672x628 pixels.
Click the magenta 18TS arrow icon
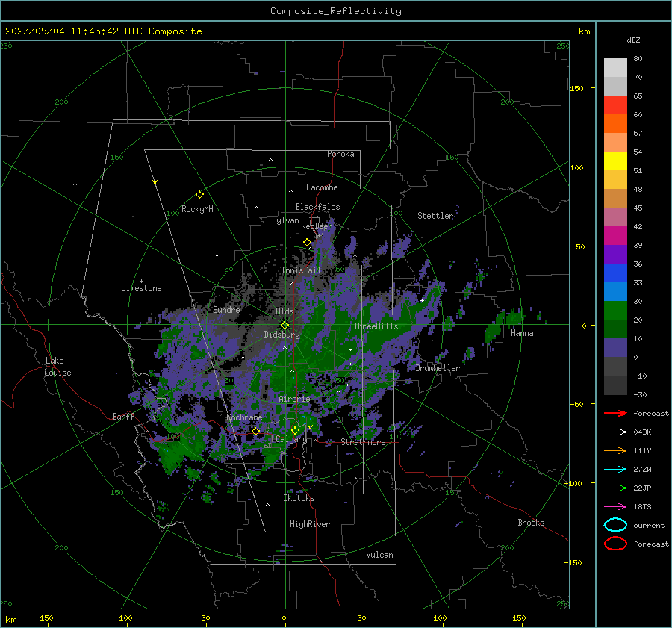615,507
